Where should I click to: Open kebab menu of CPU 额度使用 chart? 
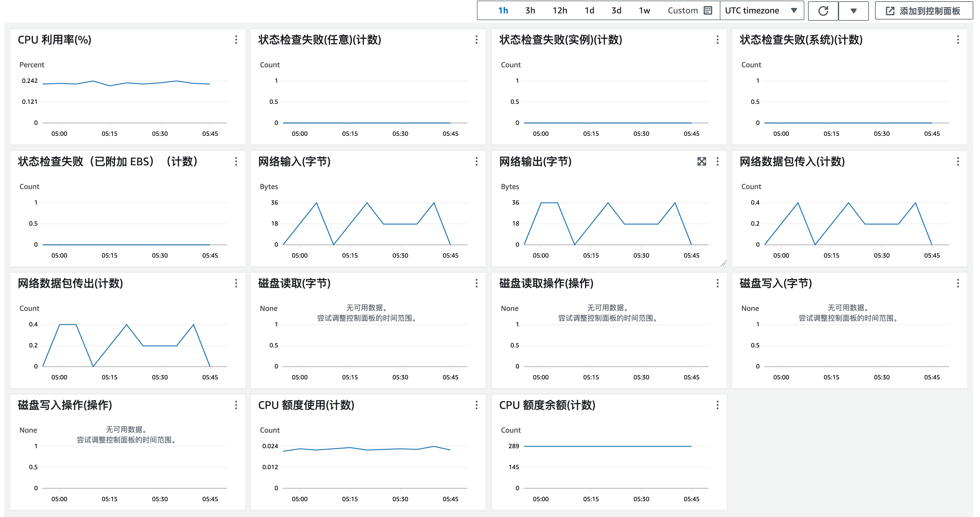(476, 405)
